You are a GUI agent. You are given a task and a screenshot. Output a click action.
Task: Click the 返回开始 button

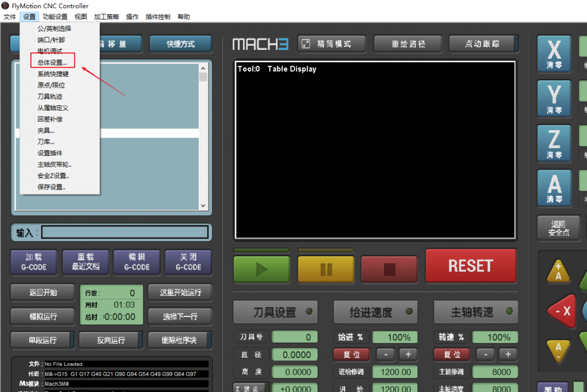click(x=42, y=292)
